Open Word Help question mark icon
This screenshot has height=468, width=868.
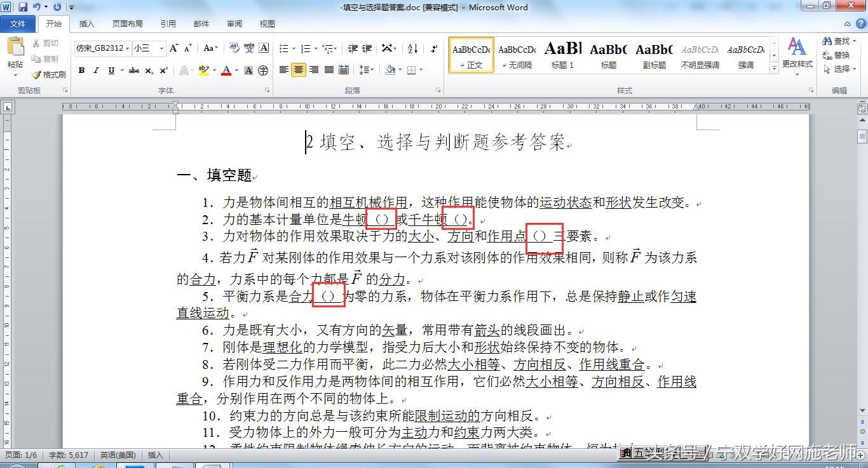[x=860, y=23]
